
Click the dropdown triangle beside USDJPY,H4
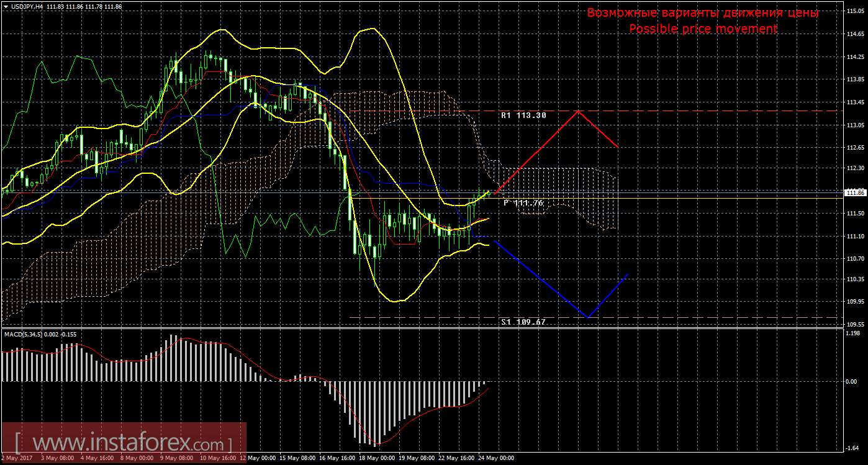6,6
